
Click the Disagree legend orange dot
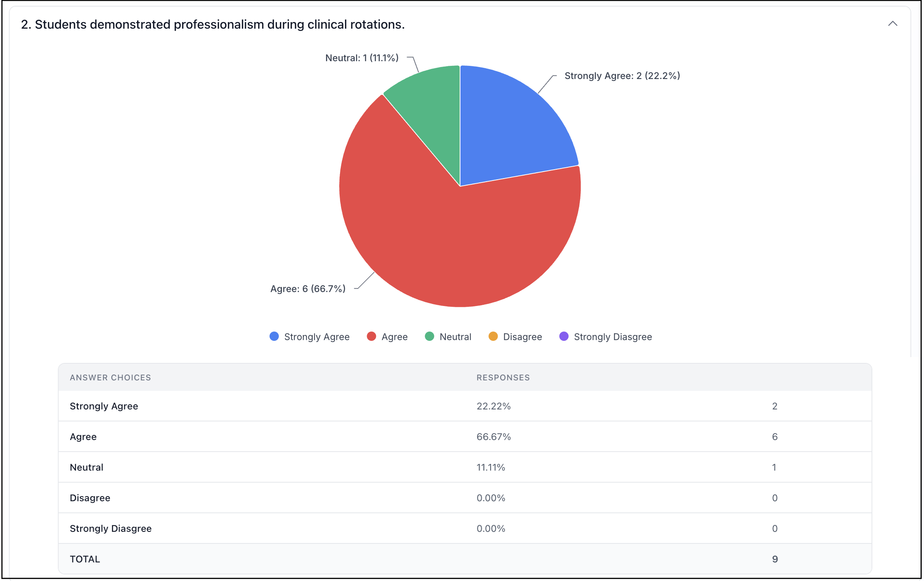pos(493,336)
